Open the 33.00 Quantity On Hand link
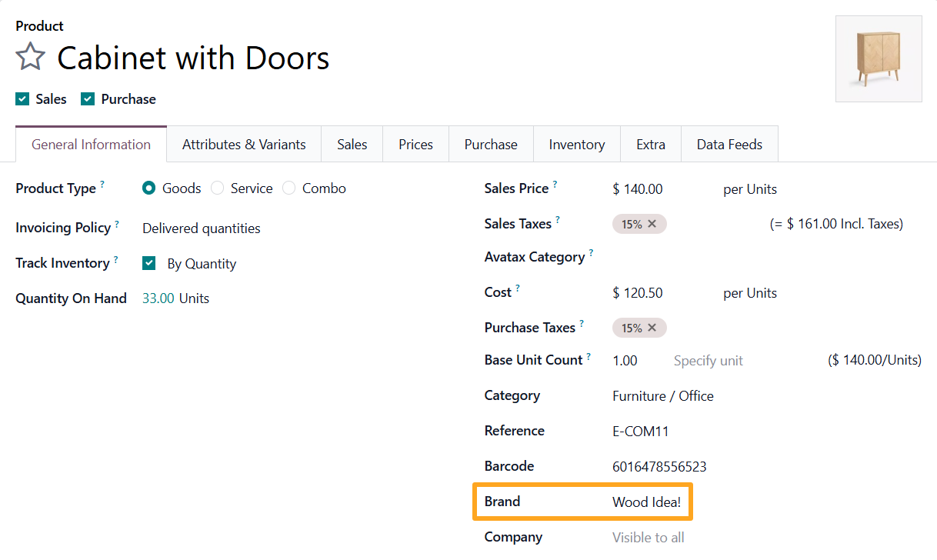937x560 pixels. (x=158, y=298)
